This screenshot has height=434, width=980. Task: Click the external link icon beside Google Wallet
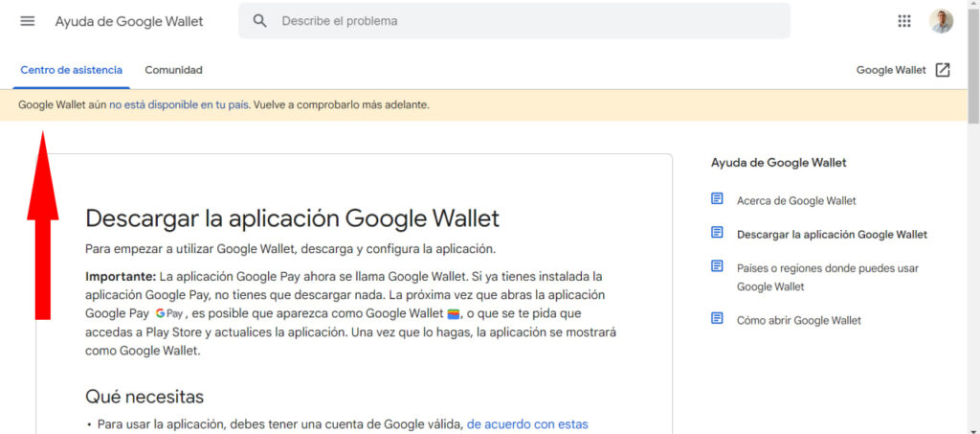pyautogui.click(x=943, y=70)
